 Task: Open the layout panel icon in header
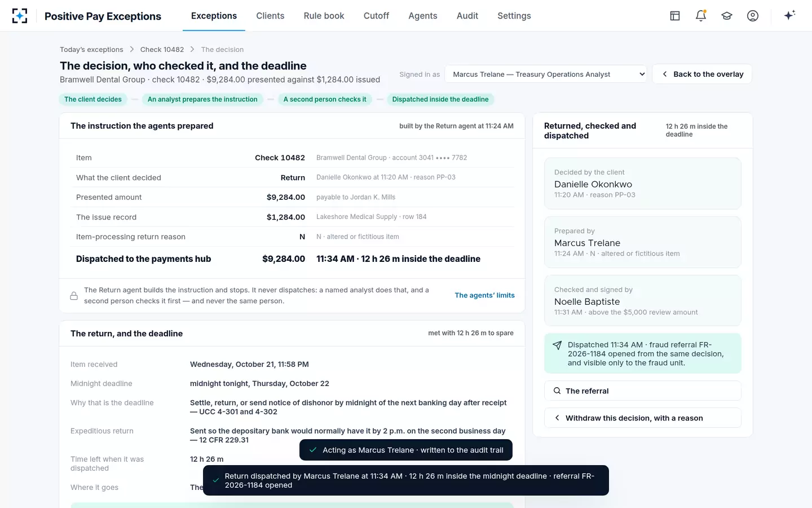[x=675, y=16]
